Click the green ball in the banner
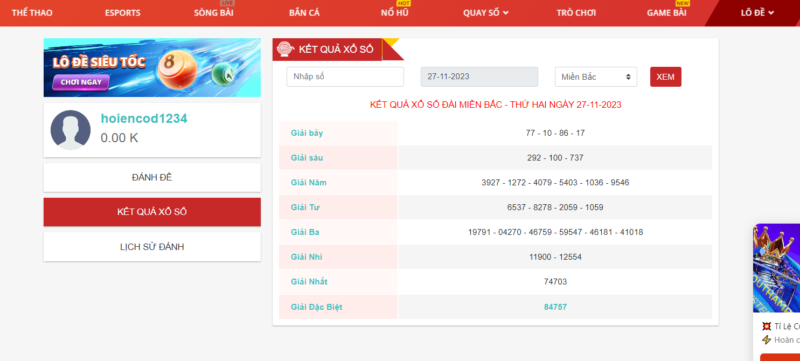 click(x=223, y=74)
